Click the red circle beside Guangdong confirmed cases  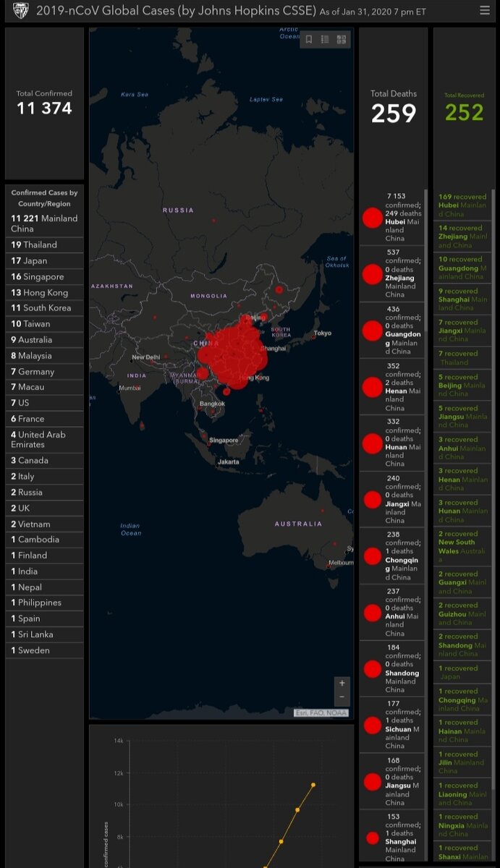(372, 331)
